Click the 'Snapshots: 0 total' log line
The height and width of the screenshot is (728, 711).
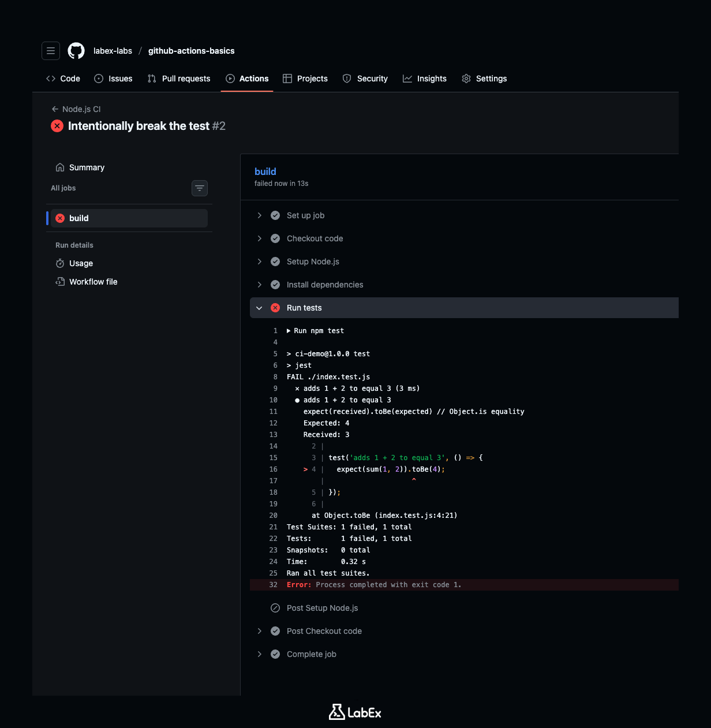click(328, 550)
